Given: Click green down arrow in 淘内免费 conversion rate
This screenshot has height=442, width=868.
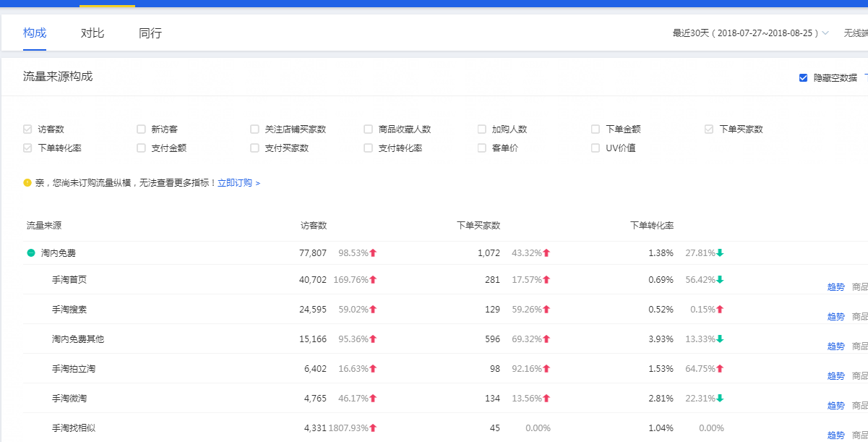Looking at the screenshot, I should pyautogui.click(x=720, y=253).
